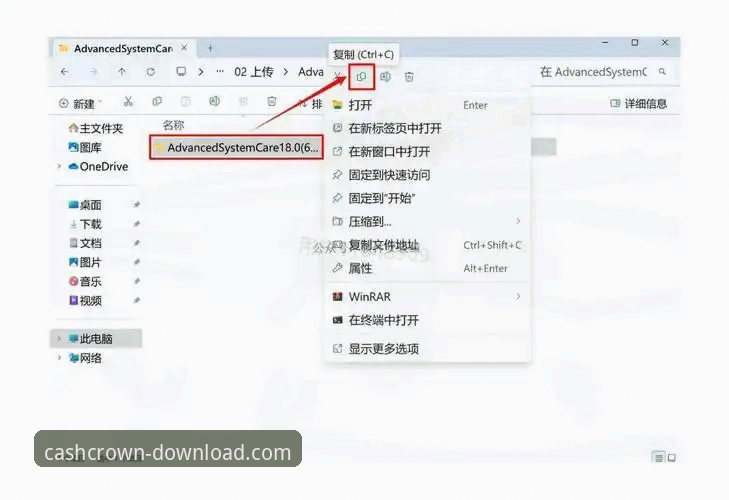
Task: Click the Delete icon in the command toolbar
Action: coord(272,101)
